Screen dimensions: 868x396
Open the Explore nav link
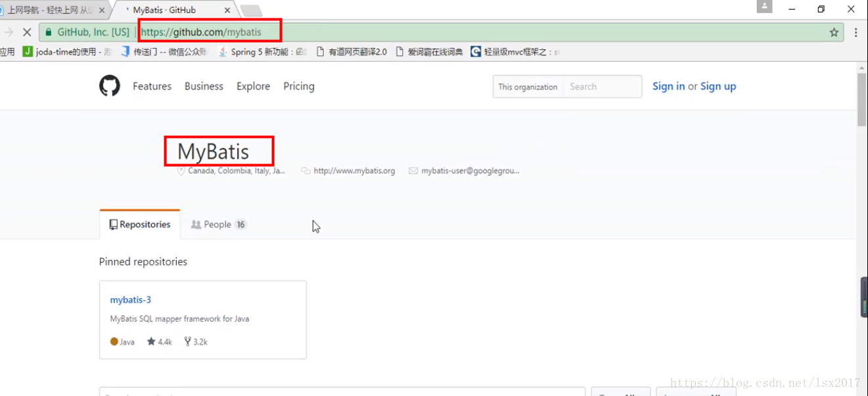point(253,86)
